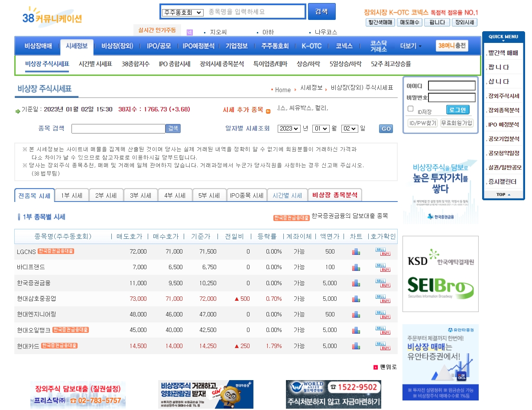Click the 지오씨 trending stock link
Image resolution: width=532 pixels, height=410 pixels.
[x=218, y=32]
